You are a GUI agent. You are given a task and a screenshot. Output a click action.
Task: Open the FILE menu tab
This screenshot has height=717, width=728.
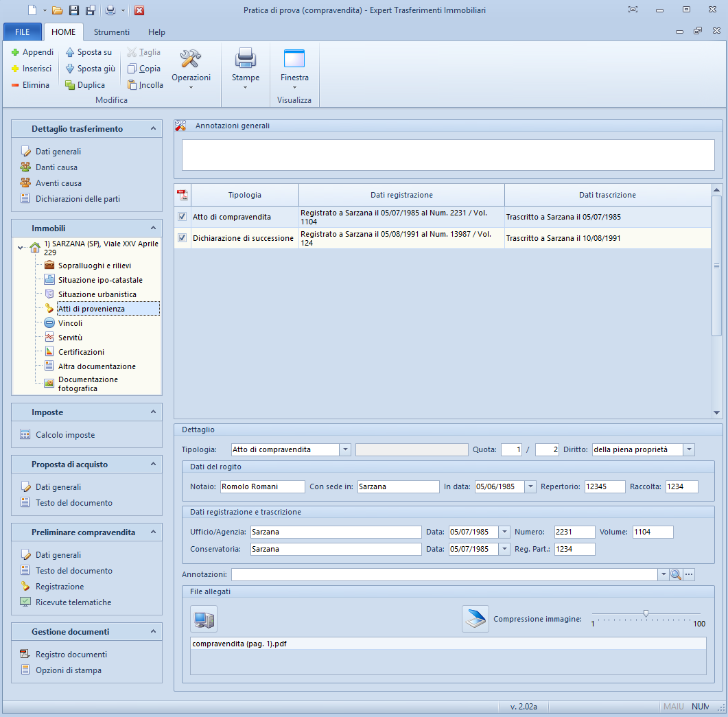[23, 32]
